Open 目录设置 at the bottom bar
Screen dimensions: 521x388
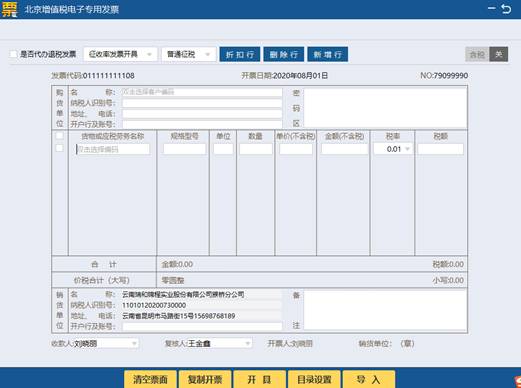point(314,379)
